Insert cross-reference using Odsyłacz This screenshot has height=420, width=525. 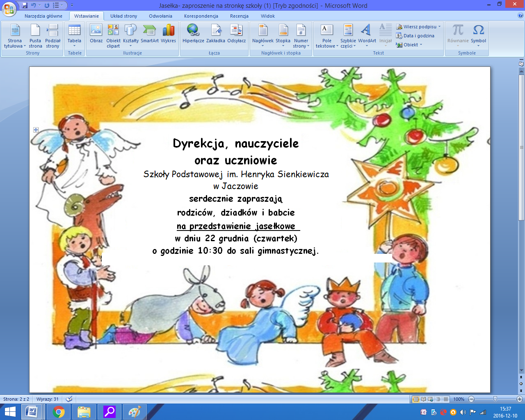click(236, 34)
